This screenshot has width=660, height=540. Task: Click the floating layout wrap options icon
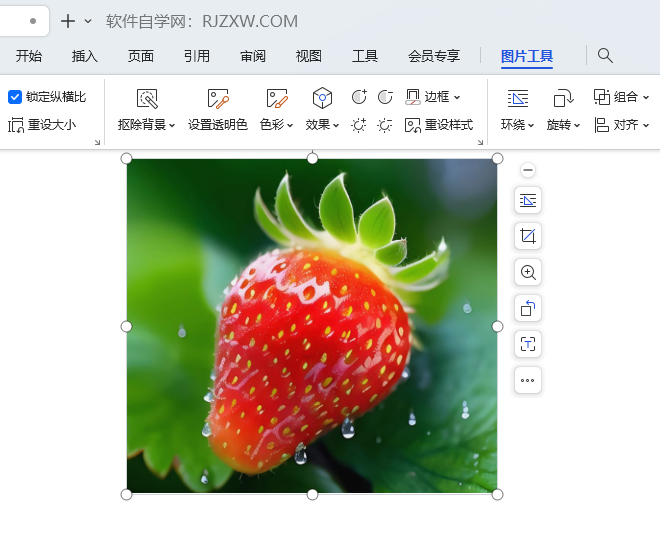pyautogui.click(x=528, y=200)
